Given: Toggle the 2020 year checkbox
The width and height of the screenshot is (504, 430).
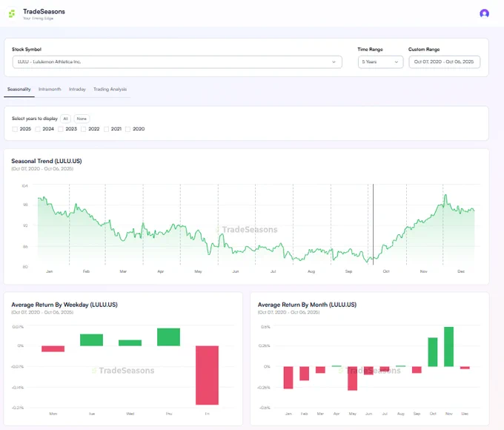Looking at the screenshot, I should [x=128, y=129].
